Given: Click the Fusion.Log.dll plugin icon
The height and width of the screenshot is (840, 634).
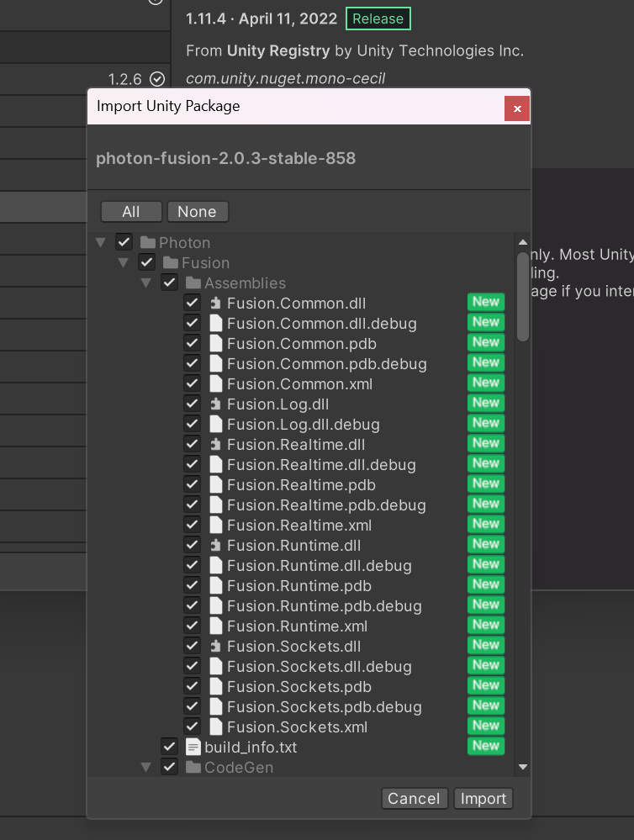Looking at the screenshot, I should 215,404.
